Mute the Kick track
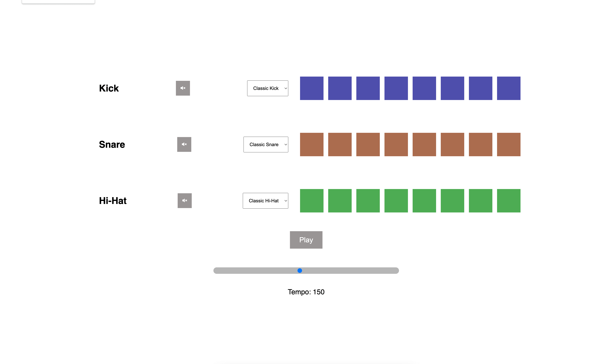 click(183, 88)
